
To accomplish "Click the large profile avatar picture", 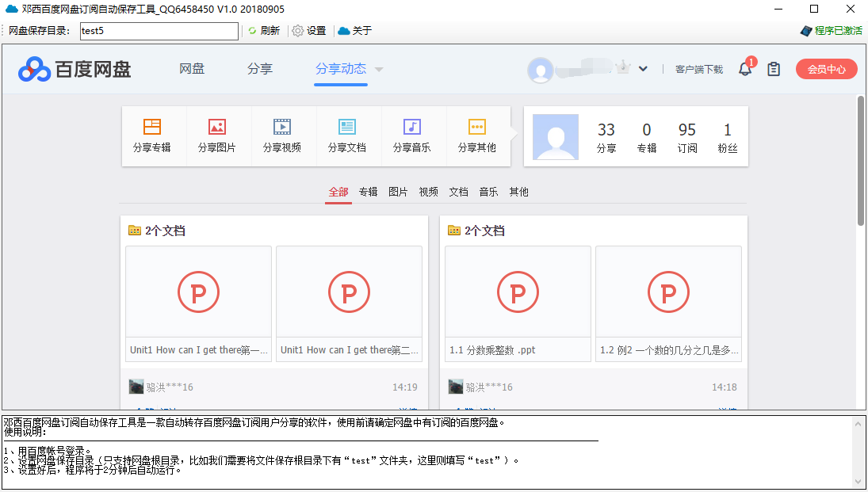I will click(x=556, y=137).
